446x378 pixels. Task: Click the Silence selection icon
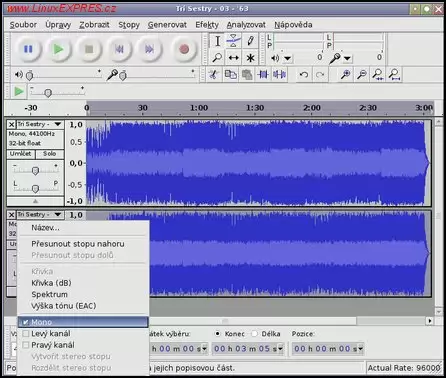(x=279, y=74)
